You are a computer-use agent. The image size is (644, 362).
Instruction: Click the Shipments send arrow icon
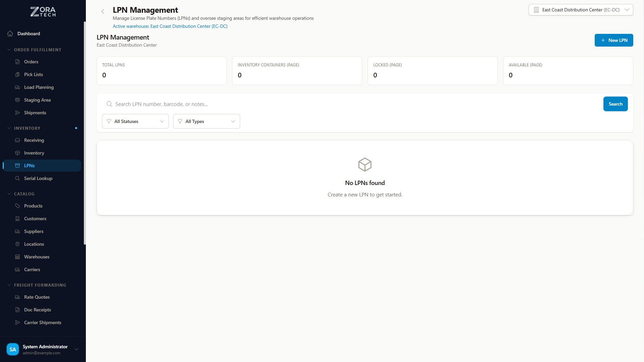click(x=17, y=113)
